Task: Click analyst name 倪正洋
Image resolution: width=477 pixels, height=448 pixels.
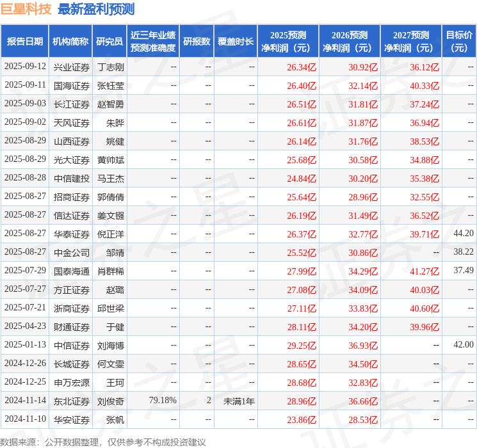Action: coord(111,234)
